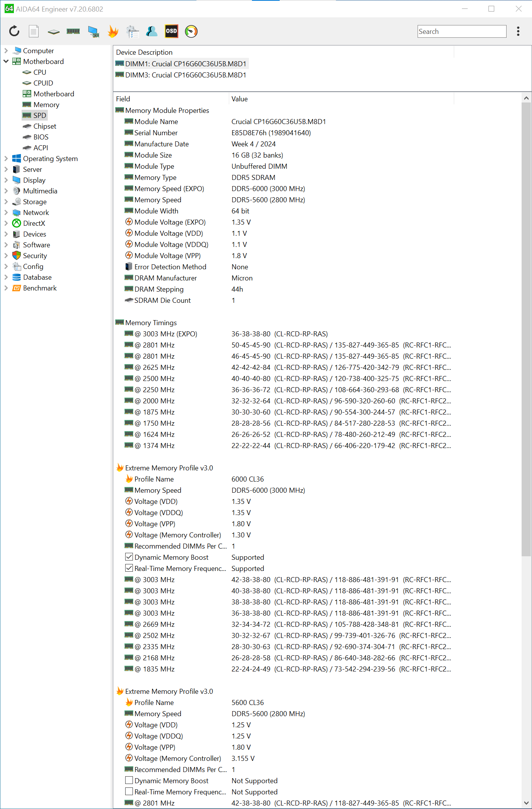Open the network monitor toolbar icon

[93, 32]
